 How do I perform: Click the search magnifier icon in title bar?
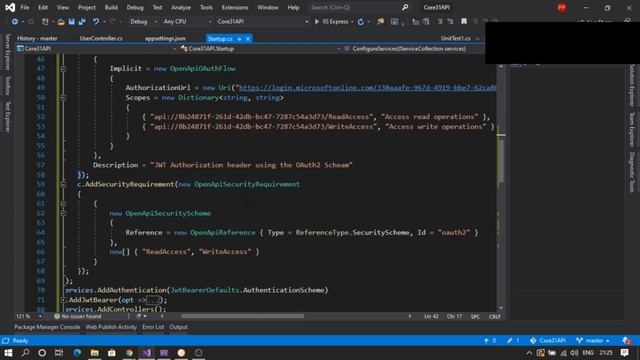(x=404, y=7)
